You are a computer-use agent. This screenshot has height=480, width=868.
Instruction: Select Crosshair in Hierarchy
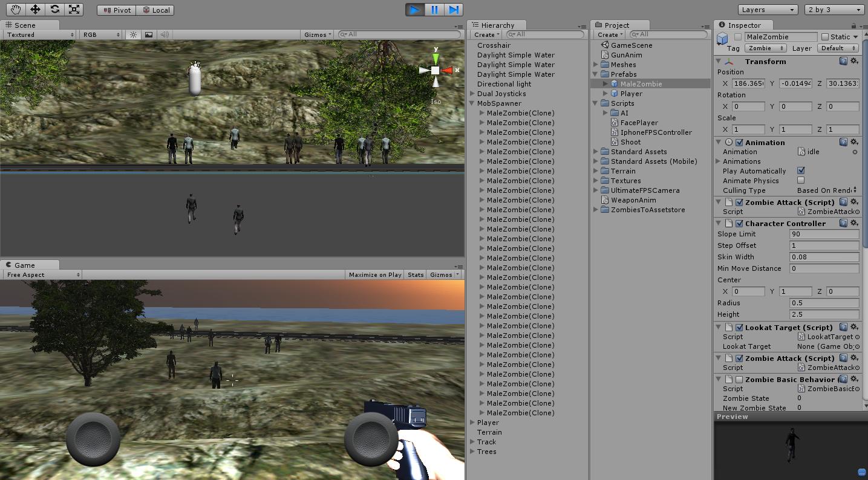pos(494,45)
